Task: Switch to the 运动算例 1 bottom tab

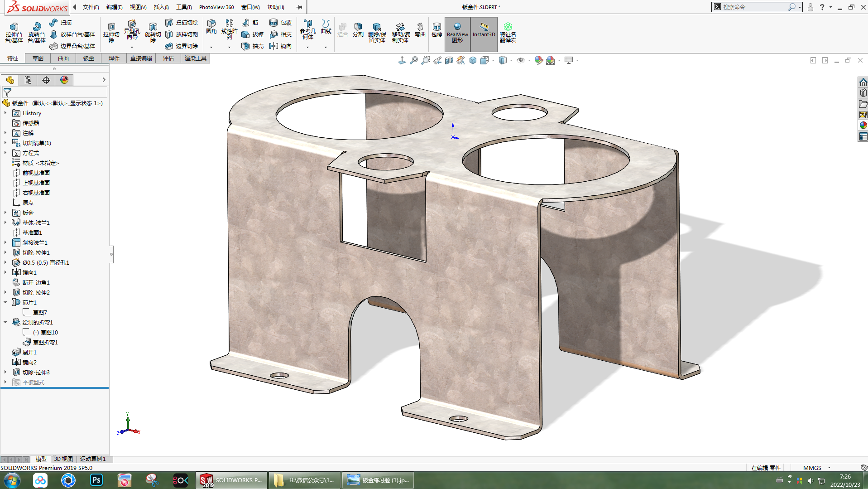Action: point(93,459)
